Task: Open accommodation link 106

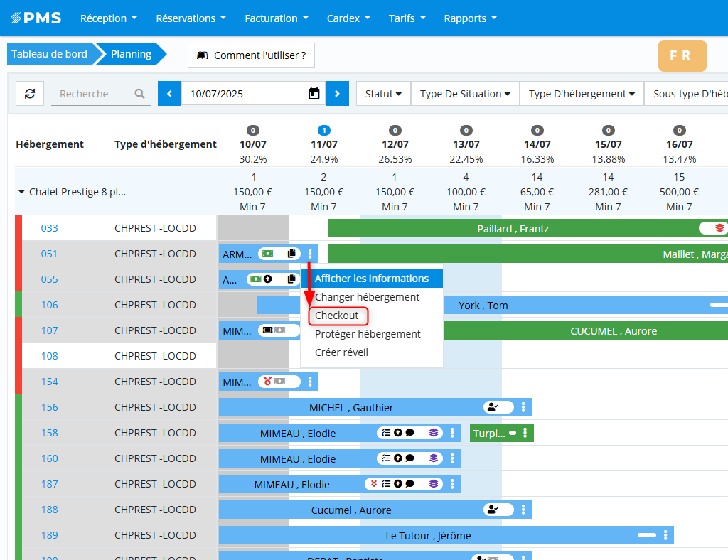Action: pyautogui.click(x=49, y=305)
